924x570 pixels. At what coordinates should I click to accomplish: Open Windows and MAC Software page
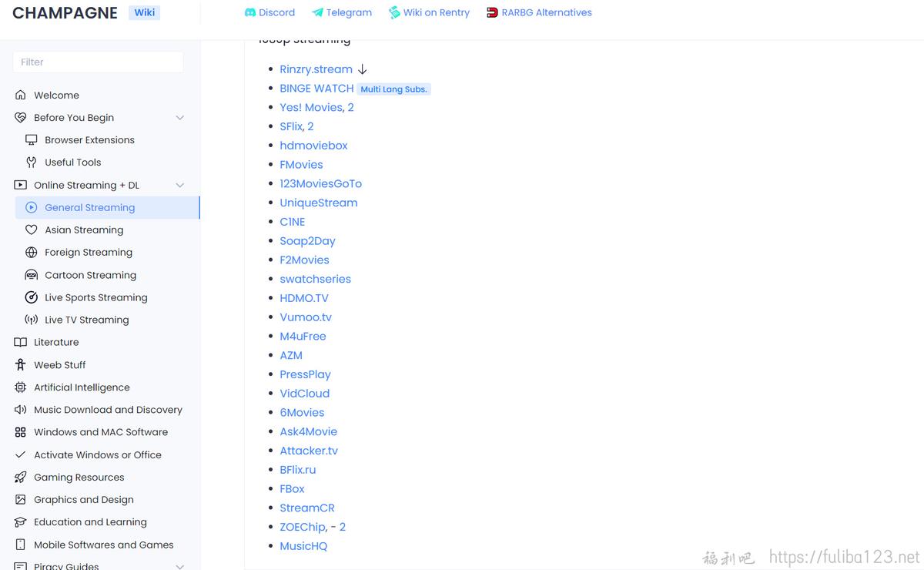coord(100,432)
